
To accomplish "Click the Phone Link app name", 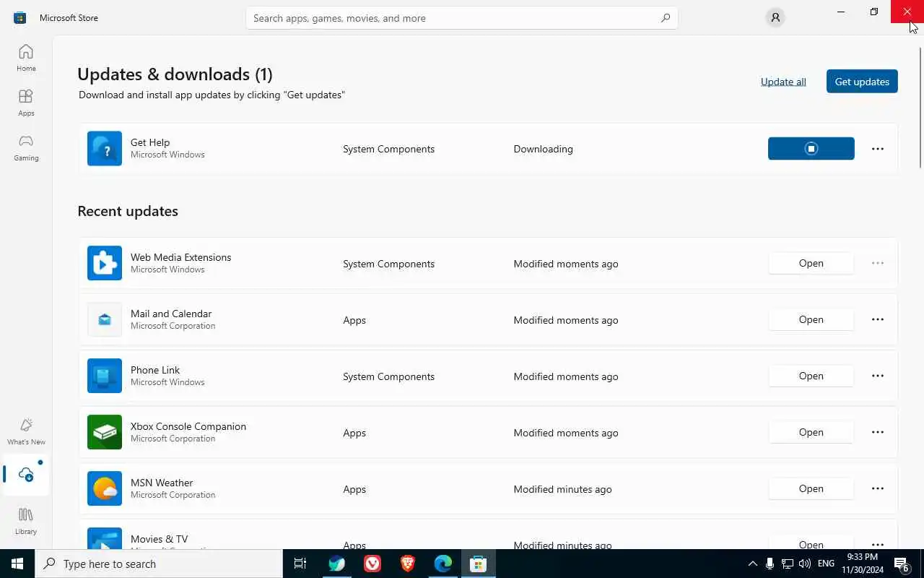I will [155, 370].
